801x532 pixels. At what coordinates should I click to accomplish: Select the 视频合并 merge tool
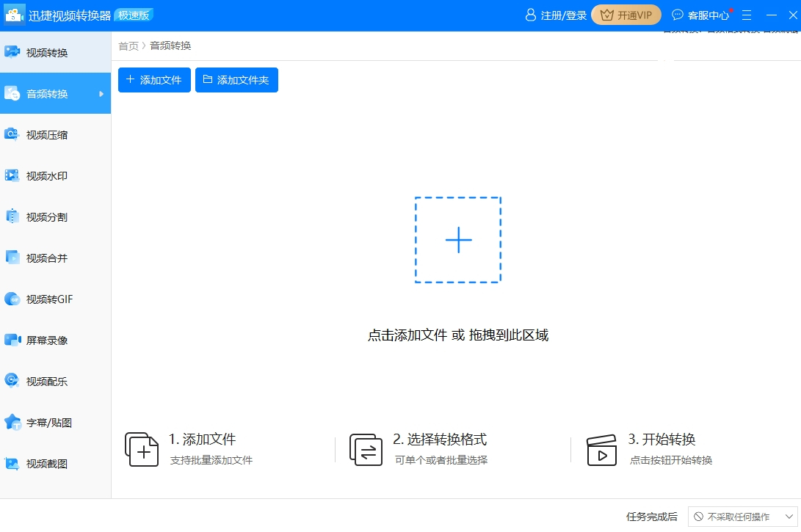[x=44, y=258]
